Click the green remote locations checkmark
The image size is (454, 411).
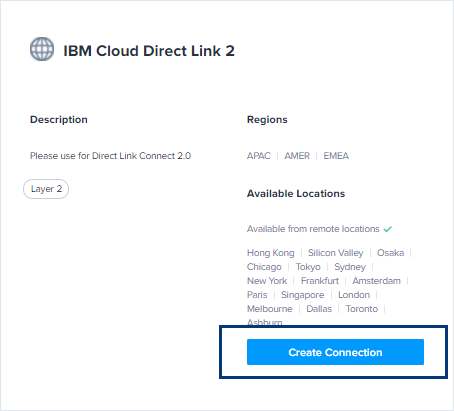[388, 229]
